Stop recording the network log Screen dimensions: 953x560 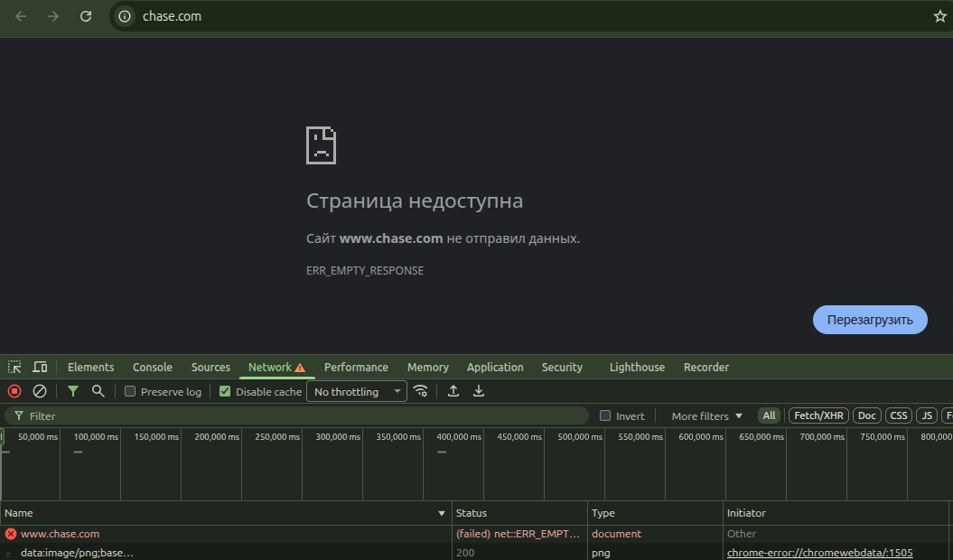(14, 392)
